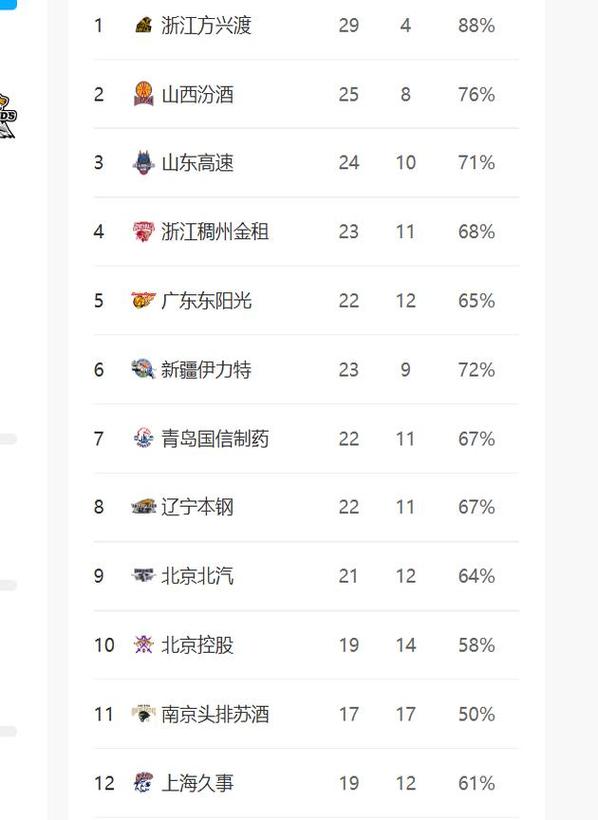
Task: Click the 浙江稠州金租 team logo
Action: tap(141, 231)
